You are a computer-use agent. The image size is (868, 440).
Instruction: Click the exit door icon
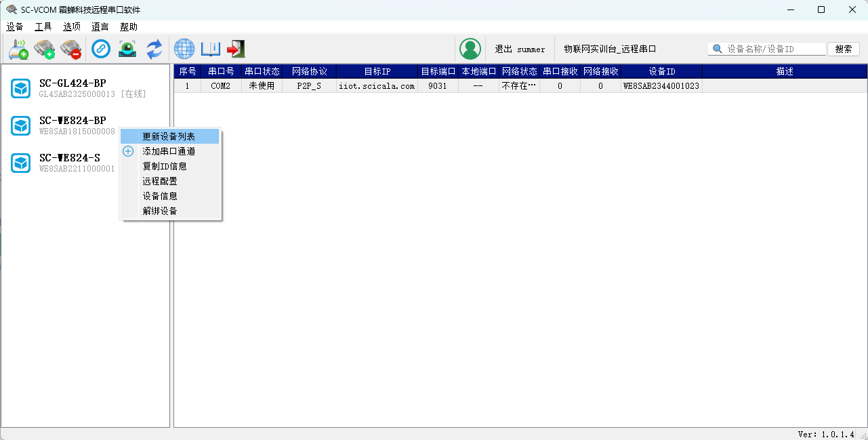click(x=236, y=49)
